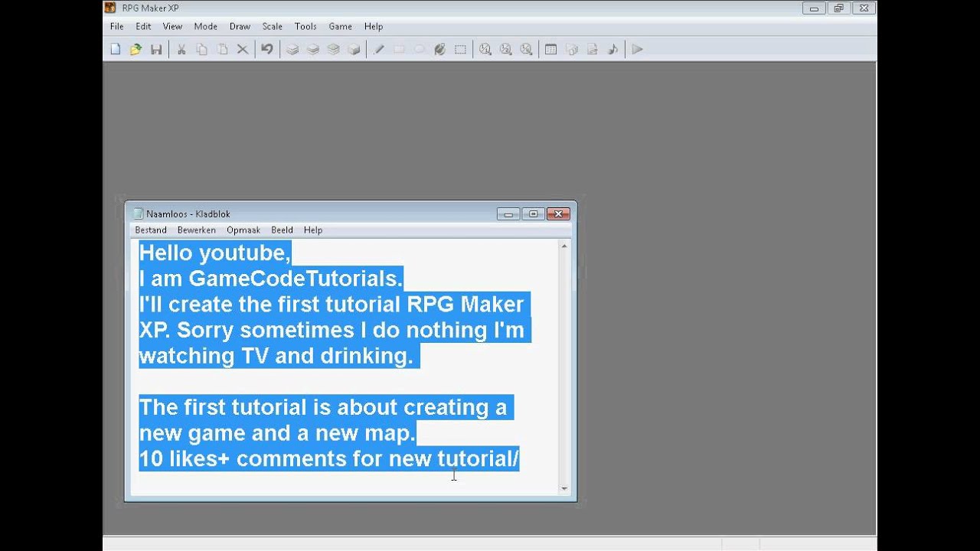This screenshot has width=980, height=551.
Task: Select the Events layer cube icon
Action: (x=354, y=49)
